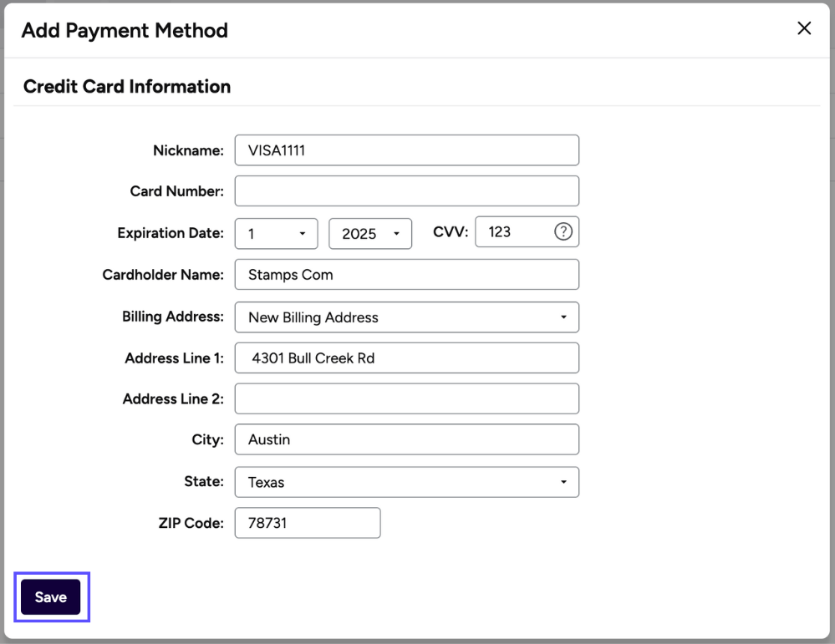The image size is (835, 644).
Task: Click the Credit Card Information heading
Action: pos(126,86)
